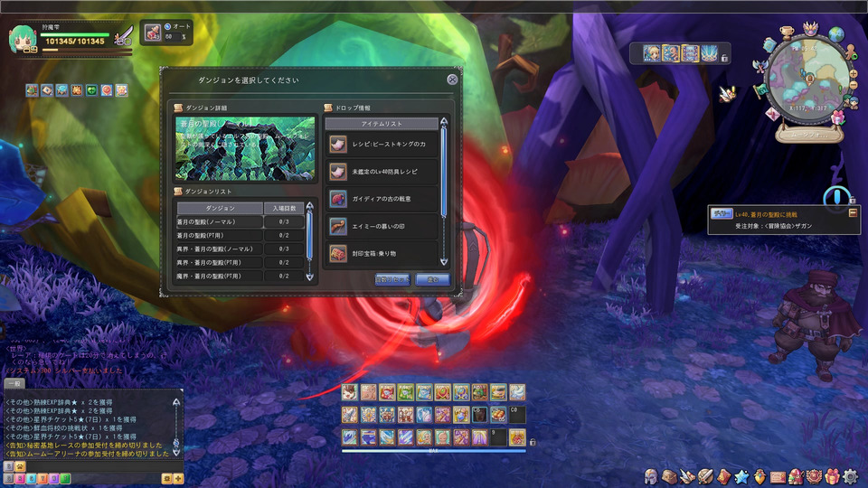Toggle the オート auto-potion radio button
868x488 pixels.
(168, 26)
